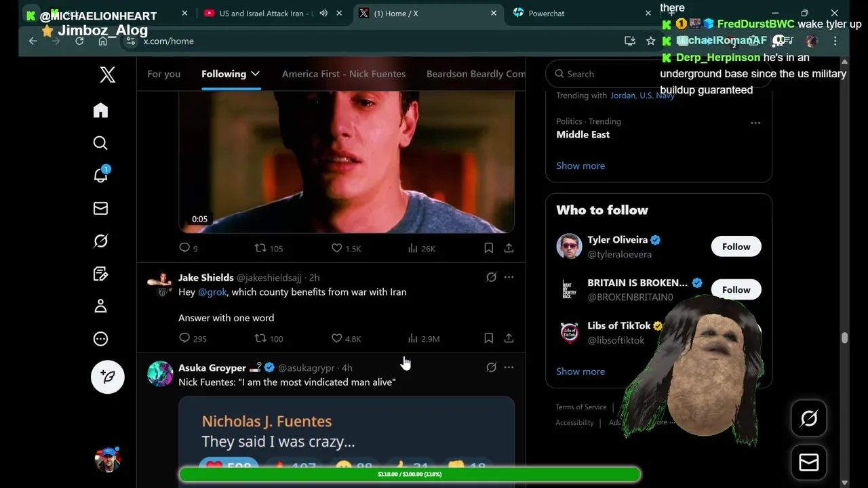
Task: Close the Powerchat browser tab
Action: click(648, 14)
